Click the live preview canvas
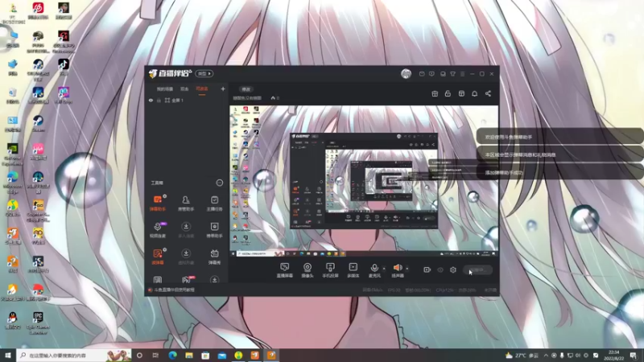This screenshot has height=362, width=644. (364, 181)
